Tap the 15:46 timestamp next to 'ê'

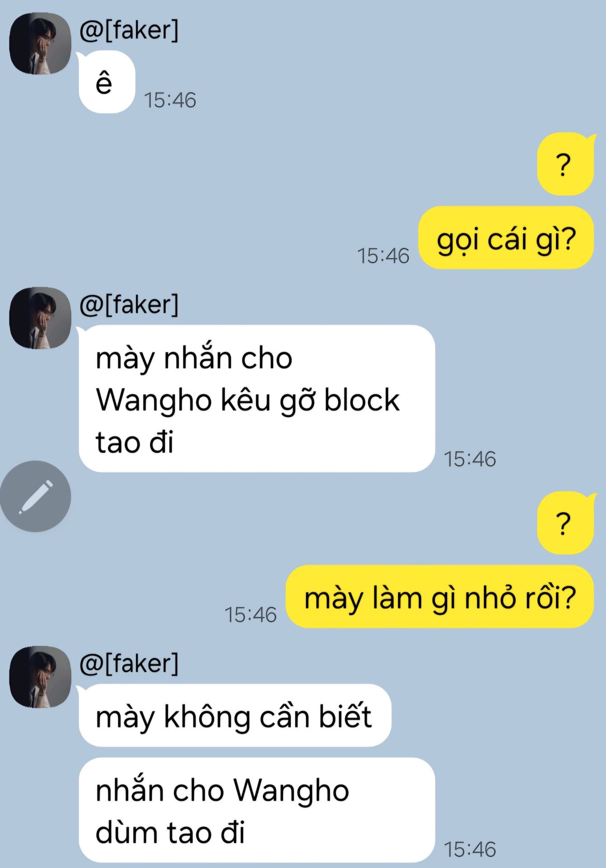click(x=170, y=100)
